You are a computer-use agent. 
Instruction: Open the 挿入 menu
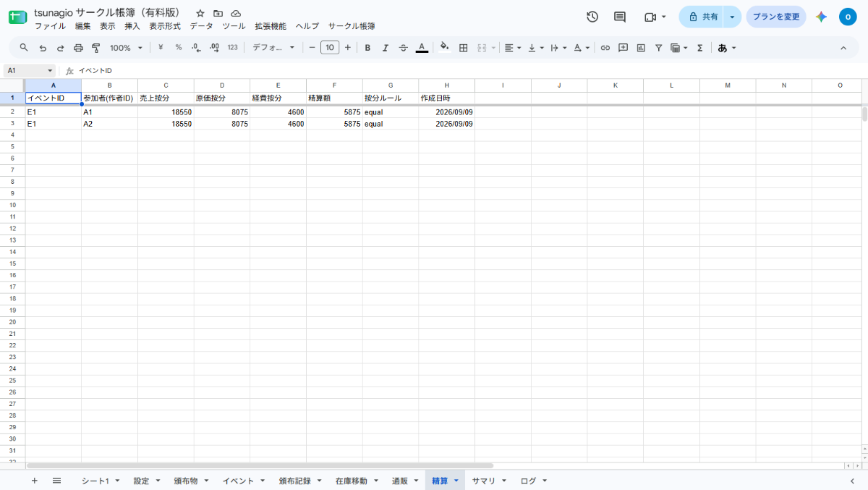(132, 26)
